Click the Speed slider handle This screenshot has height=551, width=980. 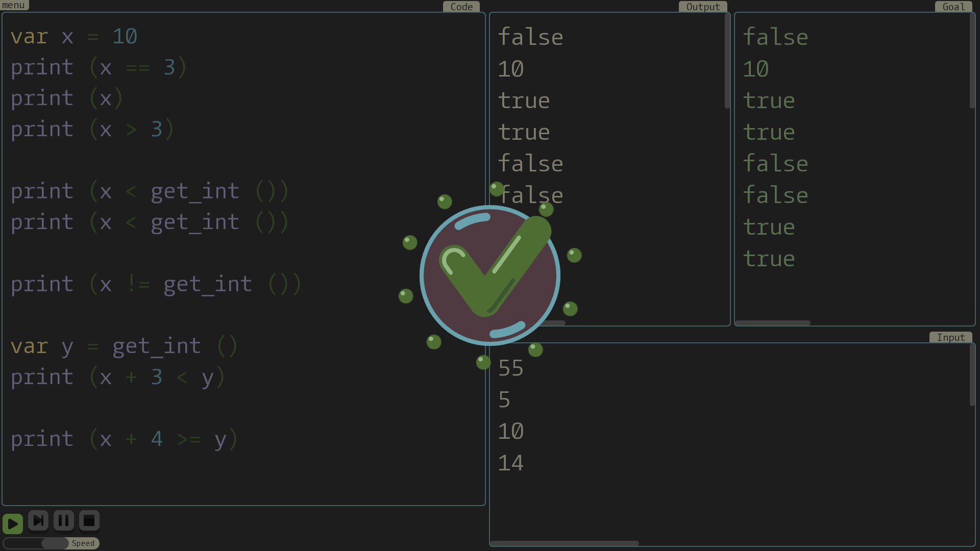click(x=55, y=543)
